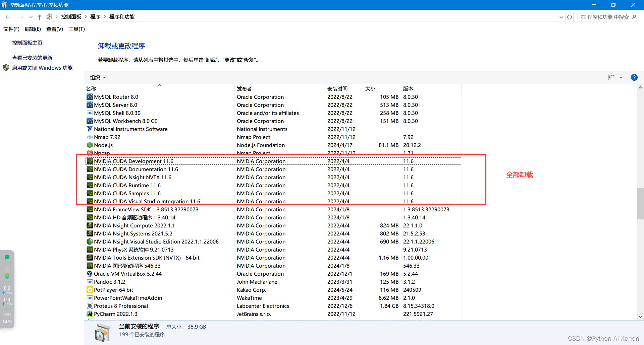This screenshot has height=345, width=644.
Task: Select NVIDIA Tools Extension SDK (NVTX) row
Action: (x=273, y=258)
